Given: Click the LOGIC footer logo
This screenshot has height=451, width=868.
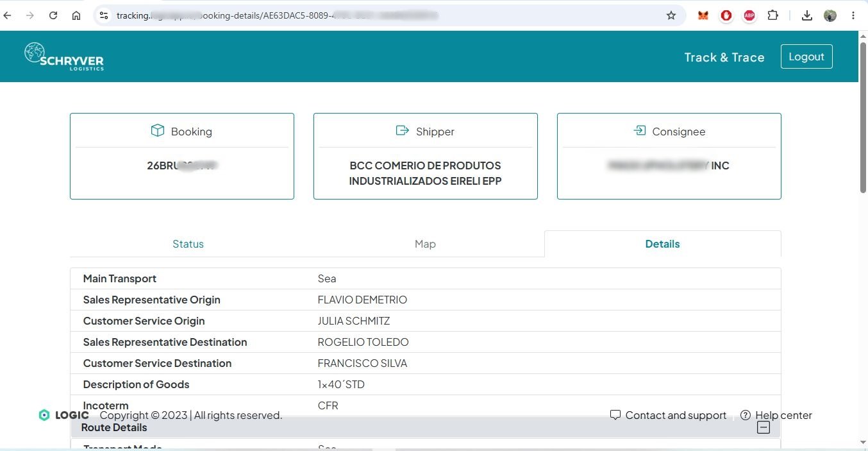Looking at the screenshot, I should tap(63, 415).
